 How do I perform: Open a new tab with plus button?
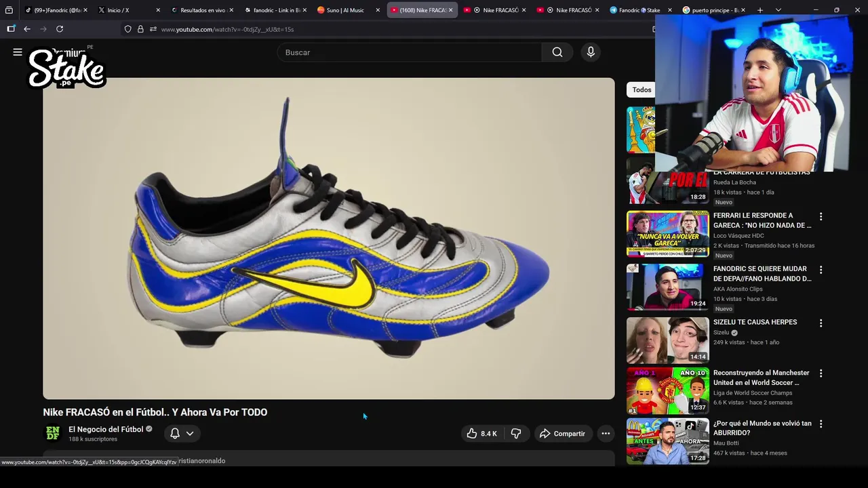tap(760, 10)
